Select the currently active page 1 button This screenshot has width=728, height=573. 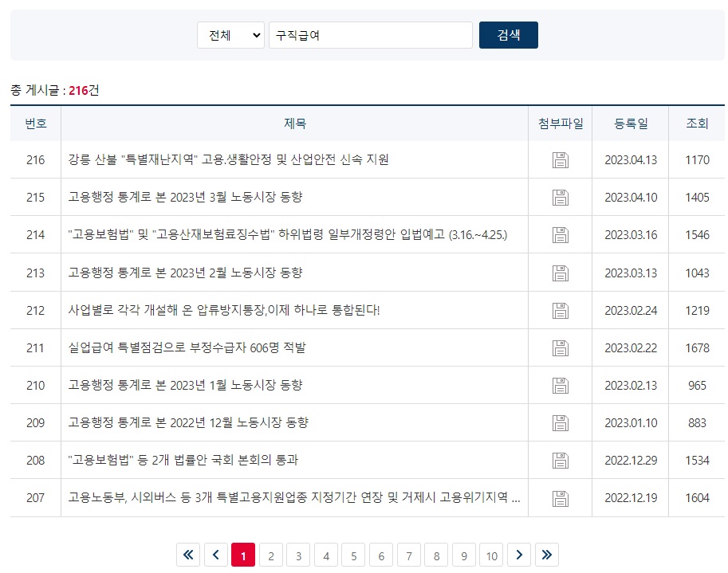point(242,555)
